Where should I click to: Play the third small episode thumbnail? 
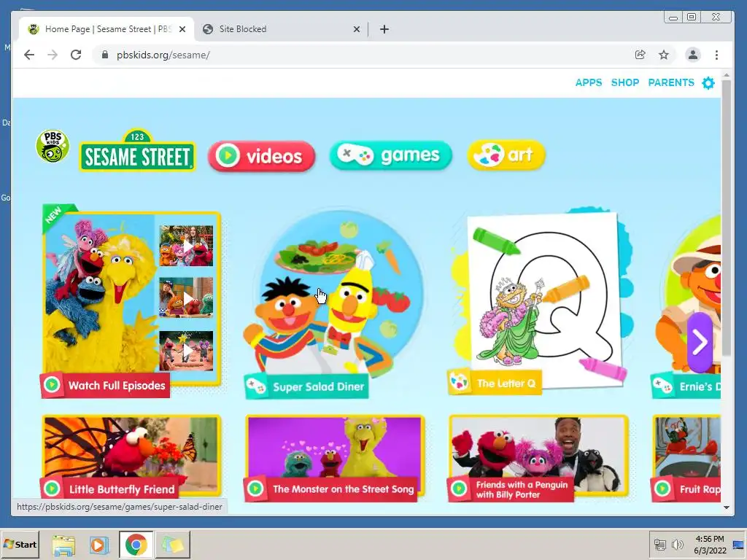(186, 351)
